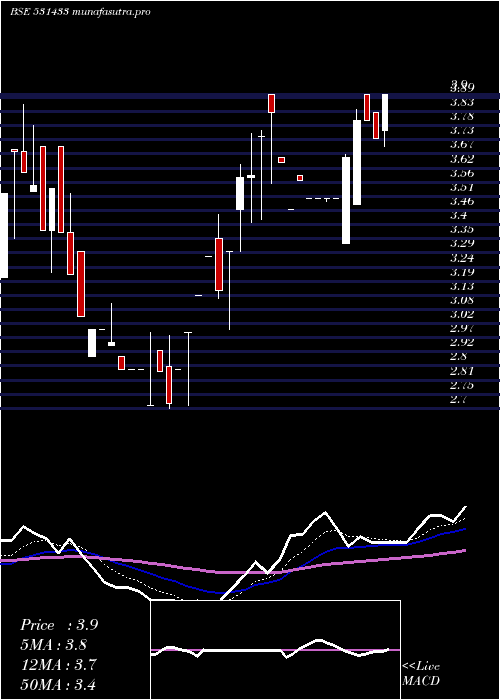Viewport: 500px width, 700px height.
Task: Click the 5MA : 3.8 readout
Action: pyautogui.click(x=54, y=645)
